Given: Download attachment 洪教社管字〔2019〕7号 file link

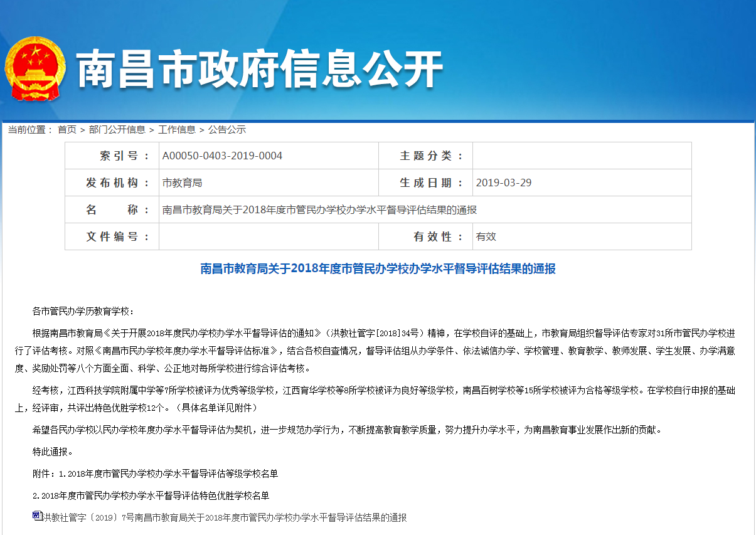Looking at the screenshot, I should [224, 518].
